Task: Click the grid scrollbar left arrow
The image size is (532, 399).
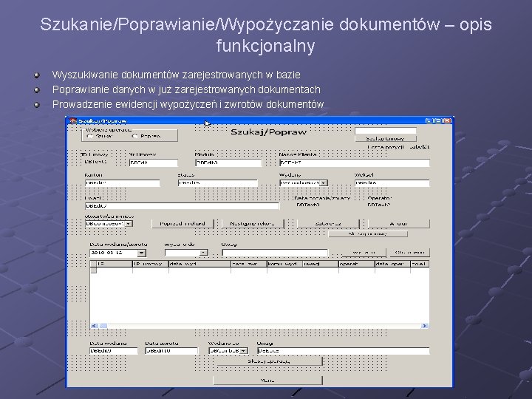Action: tap(94, 326)
